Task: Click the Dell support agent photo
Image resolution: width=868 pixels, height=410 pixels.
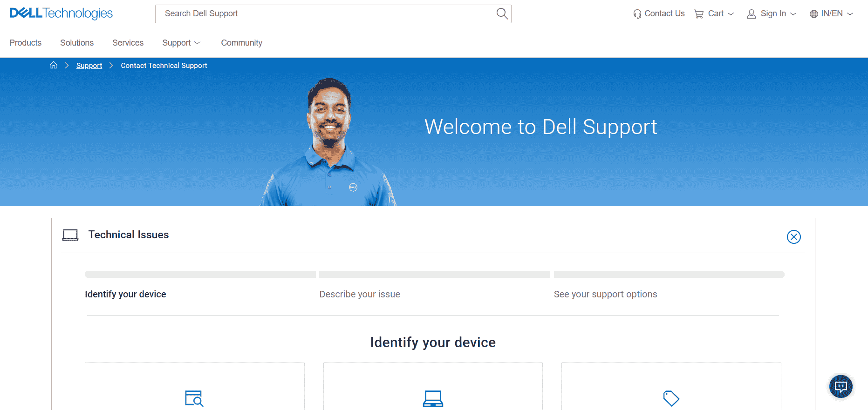Action: point(328,142)
